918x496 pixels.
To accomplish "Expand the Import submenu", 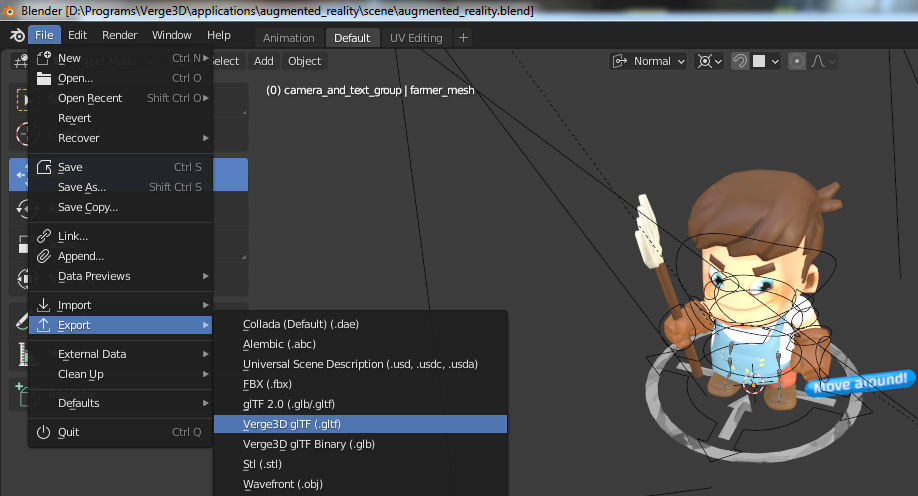I will point(121,305).
